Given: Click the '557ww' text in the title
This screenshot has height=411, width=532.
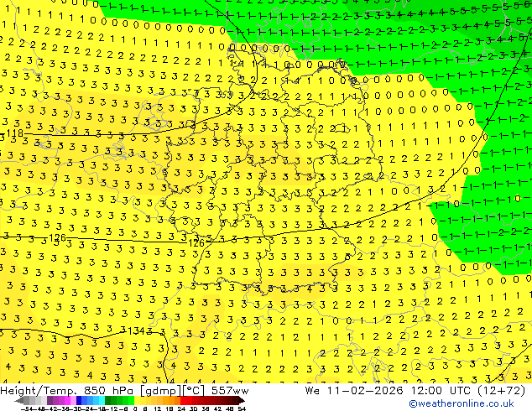Looking at the screenshot, I should [x=230, y=391].
